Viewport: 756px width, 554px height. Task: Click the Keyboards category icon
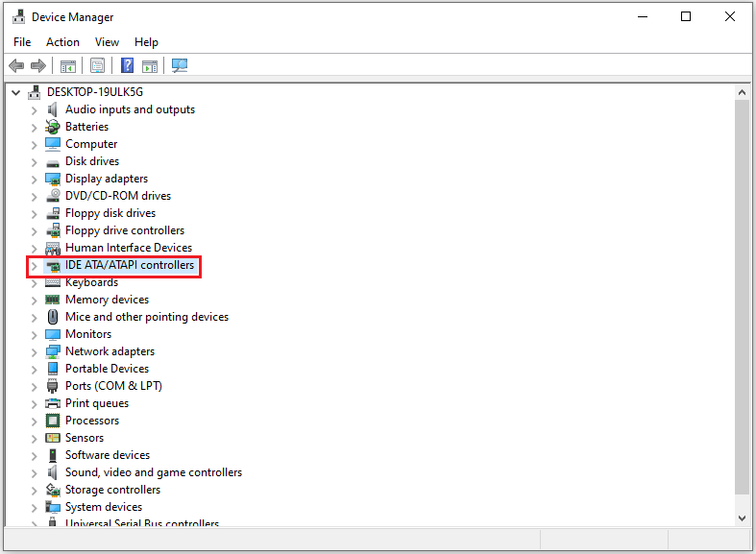pyautogui.click(x=53, y=282)
